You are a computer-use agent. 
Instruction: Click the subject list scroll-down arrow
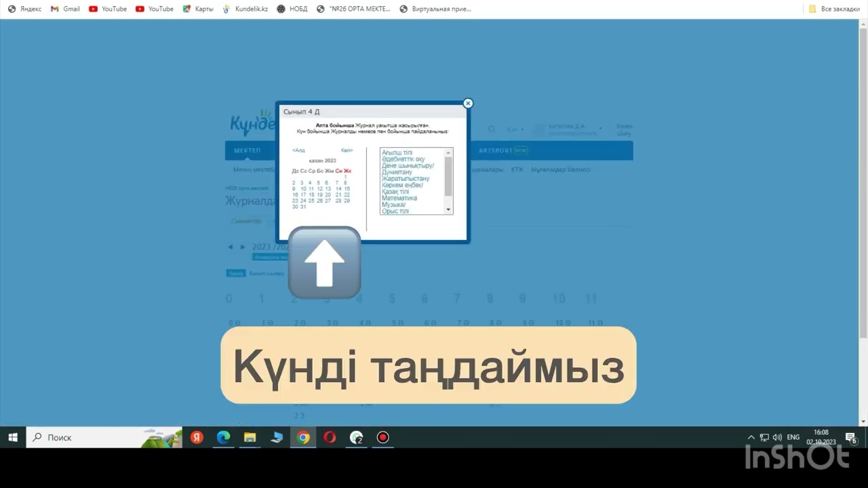coord(448,210)
